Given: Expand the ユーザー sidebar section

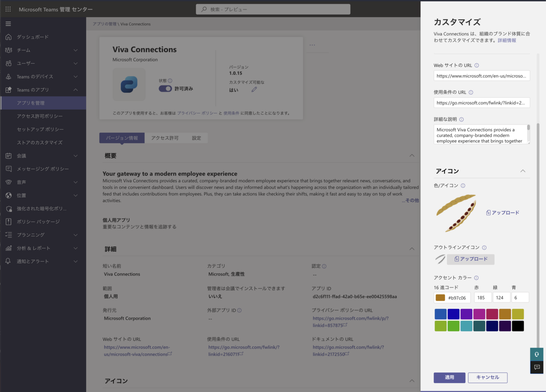Looking at the screenshot, I should 76,63.
